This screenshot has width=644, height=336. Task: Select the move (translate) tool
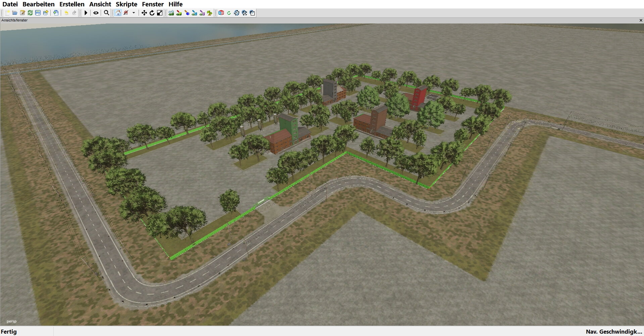pyautogui.click(x=144, y=13)
